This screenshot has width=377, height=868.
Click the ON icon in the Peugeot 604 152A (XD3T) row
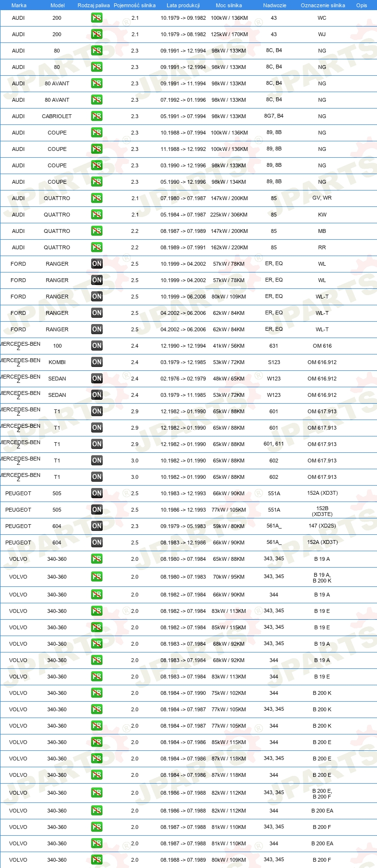97,542
